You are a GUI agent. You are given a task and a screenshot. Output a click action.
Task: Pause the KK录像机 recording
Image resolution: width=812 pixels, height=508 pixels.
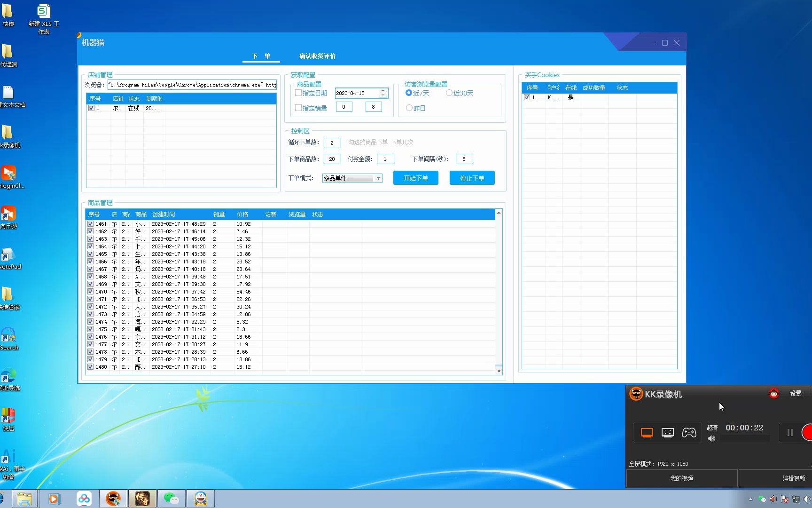click(790, 432)
